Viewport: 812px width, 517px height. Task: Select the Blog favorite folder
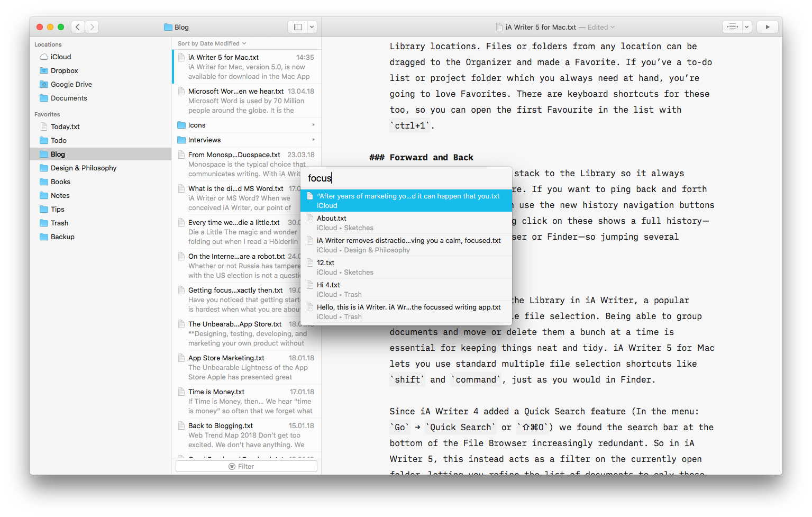point(101,154)
